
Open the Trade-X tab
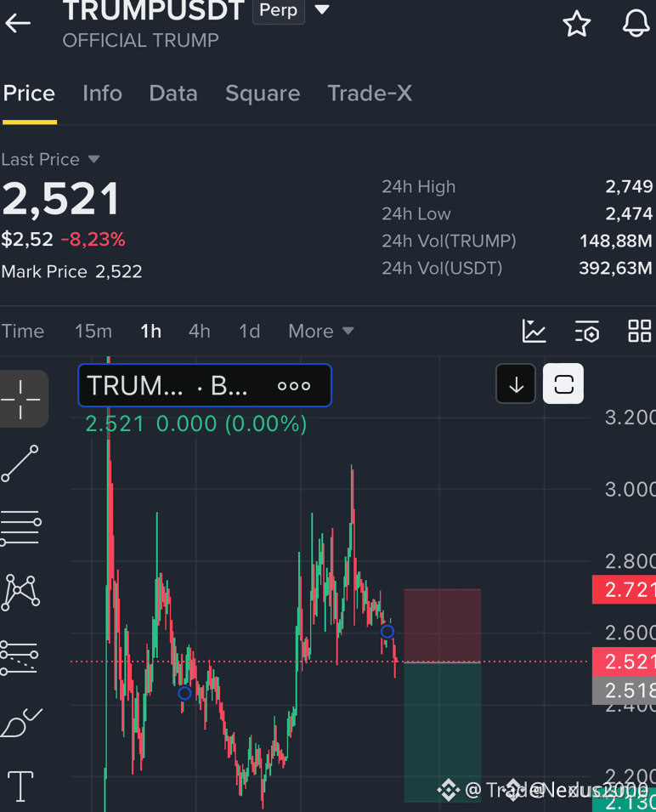[x=370, y=94]
